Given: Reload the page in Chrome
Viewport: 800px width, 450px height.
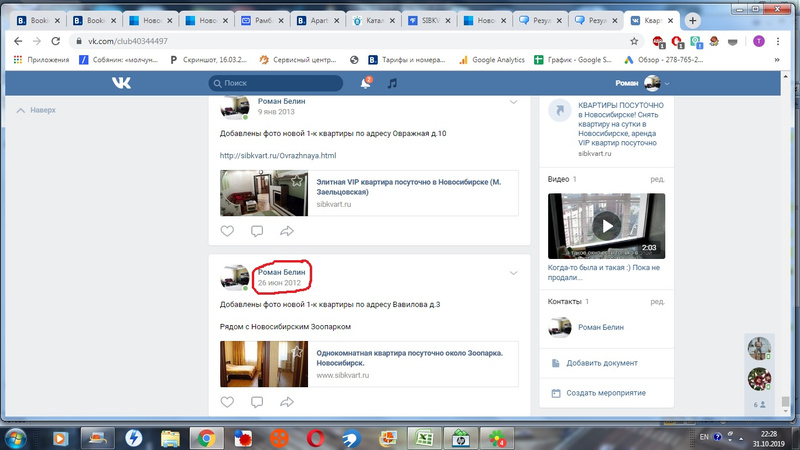Looking at the screenshot, I should [57, 41].
